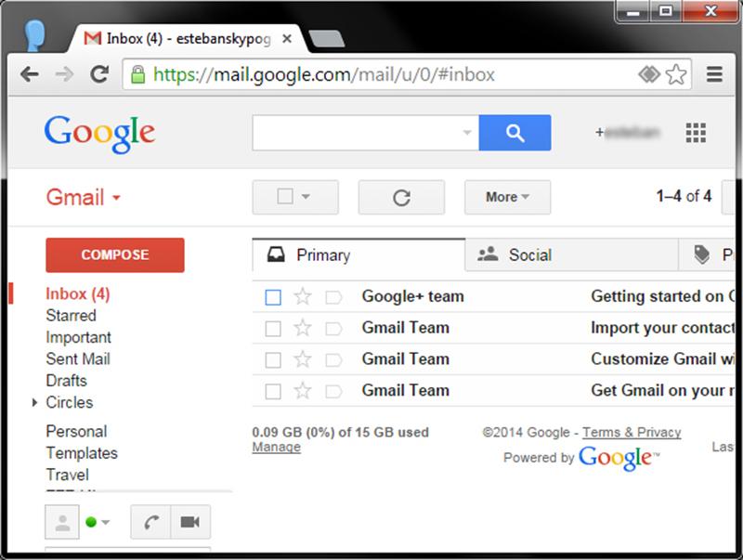Open the partially visible Promotions tab

[x=708, y=254]
